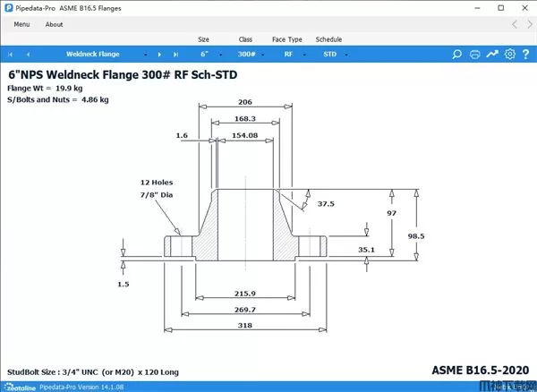Click the 269.7 bolt circle dimension
537x392 pixels.
tap(245, 310)
